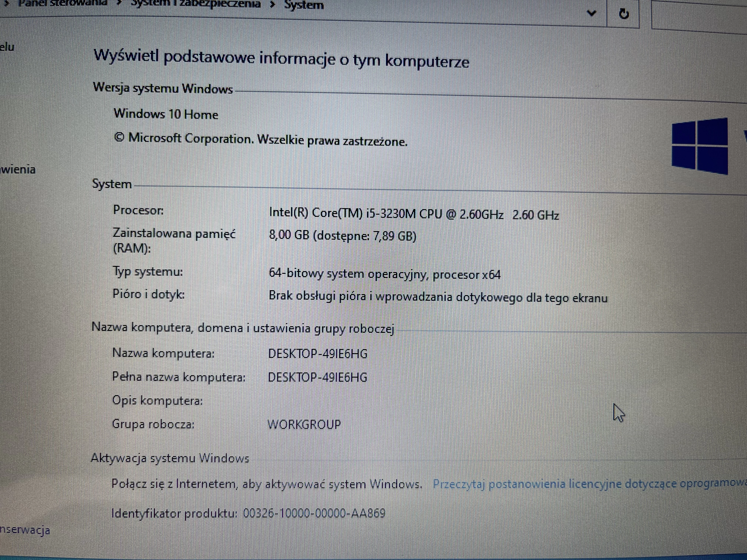Click product ID 00326-10000-00000-AA869
747x560 pixels.
(x=314, y=513)
